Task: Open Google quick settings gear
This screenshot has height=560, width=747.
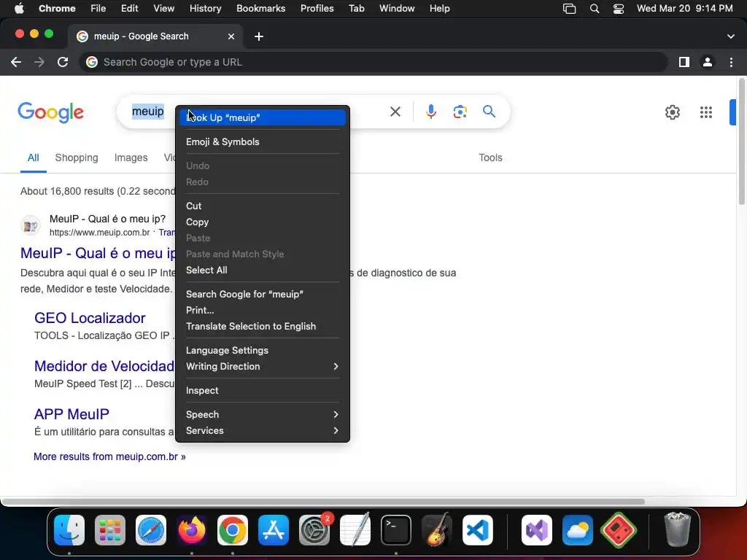Action: (672, 112)
